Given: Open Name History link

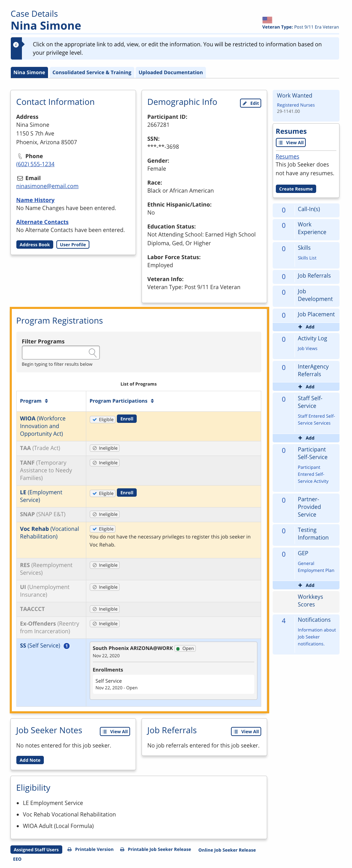Looking at the screenshot, I should click(x=35, y=200).
